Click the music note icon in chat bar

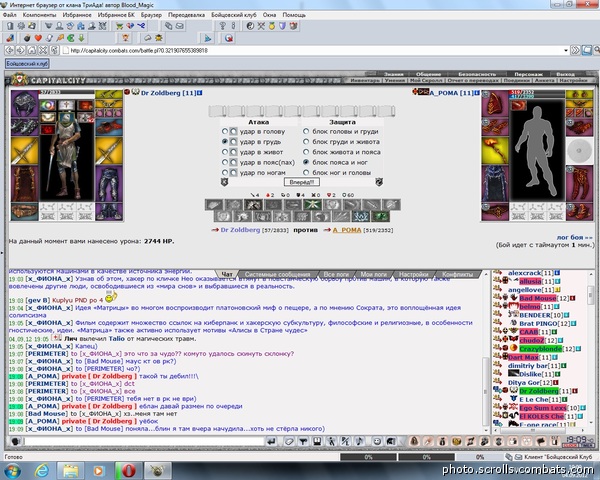[360, 441]
